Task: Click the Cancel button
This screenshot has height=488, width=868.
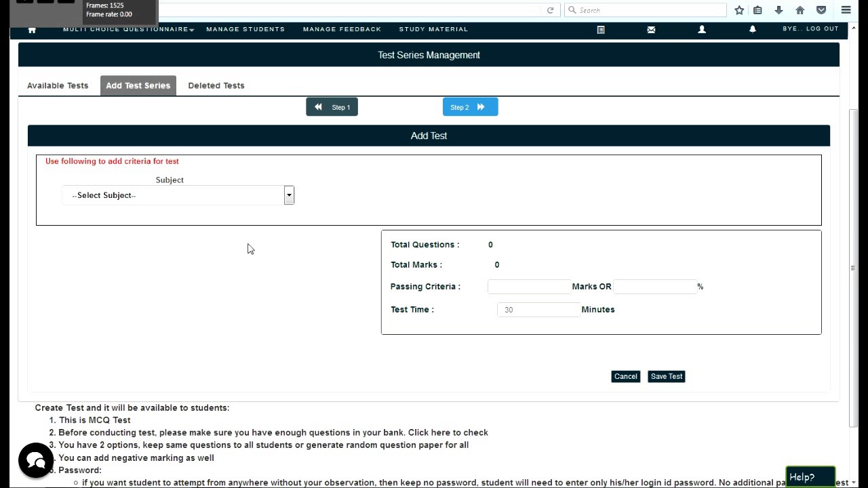Action: pos(625,376)
